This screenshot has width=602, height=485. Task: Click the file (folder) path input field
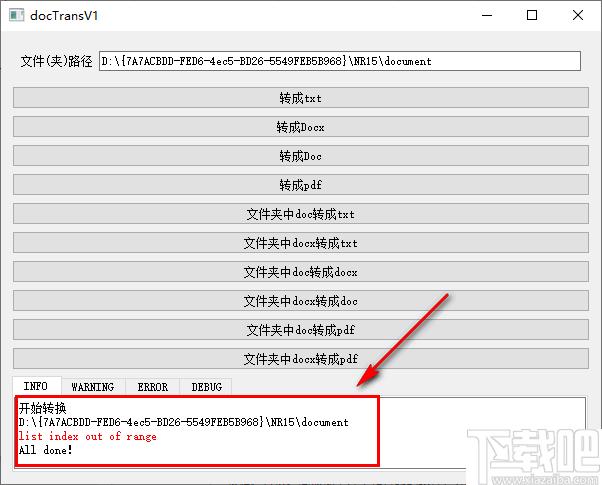click(x=340, y=61)
